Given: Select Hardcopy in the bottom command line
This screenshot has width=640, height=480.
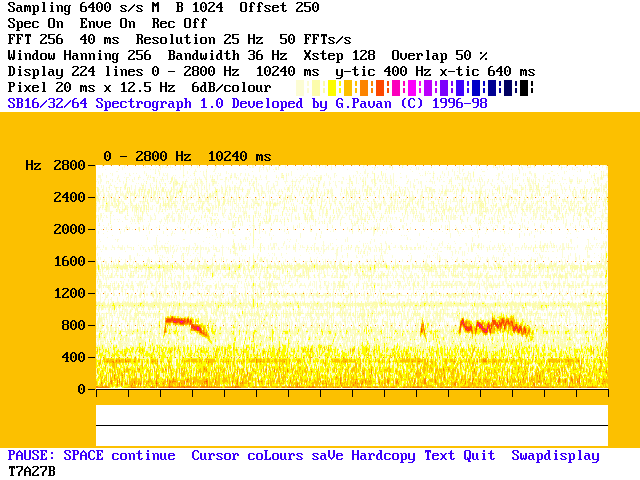Looking at the screenshot, I should coord(383,456).
